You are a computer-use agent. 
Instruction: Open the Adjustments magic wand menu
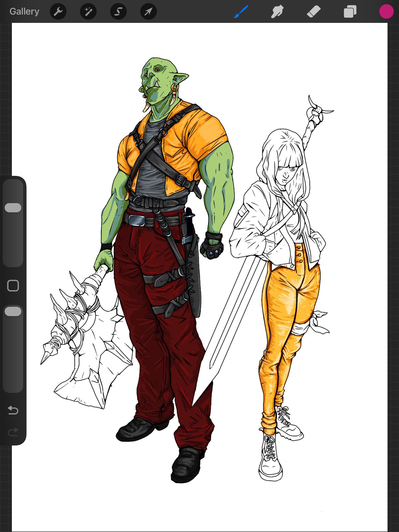point(88,12)
